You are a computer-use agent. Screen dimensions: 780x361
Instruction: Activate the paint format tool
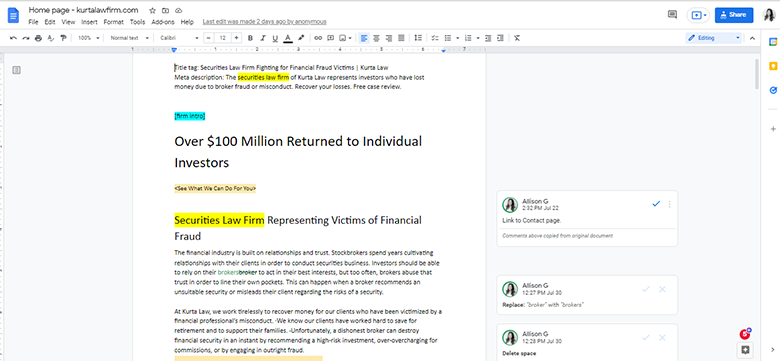point(63,38)
